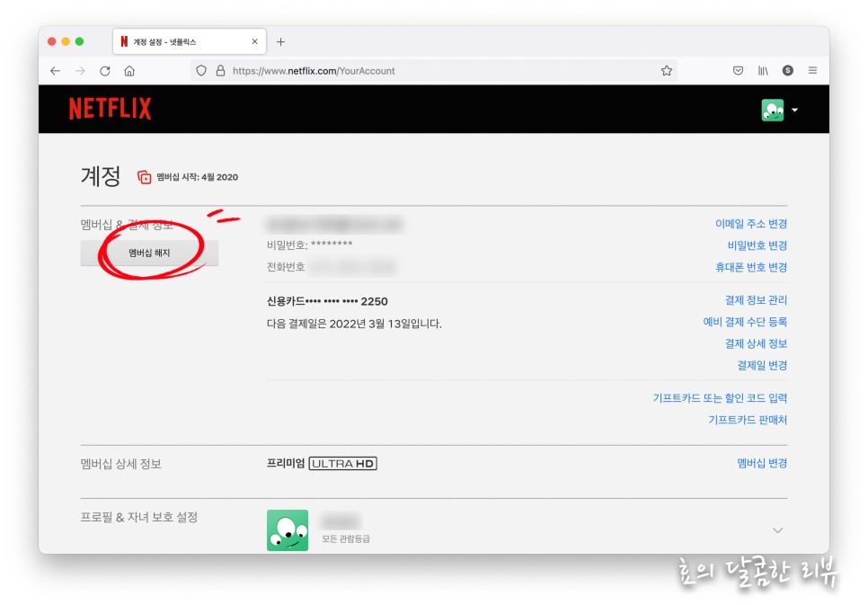Click the tracking protection shield icon
Image resolution: width=868 pixels, height=605 pixels.
pyautogui.click(x=201, y=71)
